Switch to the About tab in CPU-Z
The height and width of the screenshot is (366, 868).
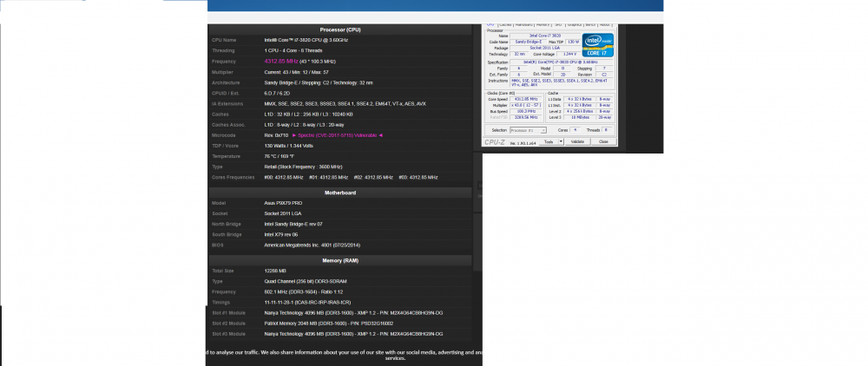click(x=606, y=24)
